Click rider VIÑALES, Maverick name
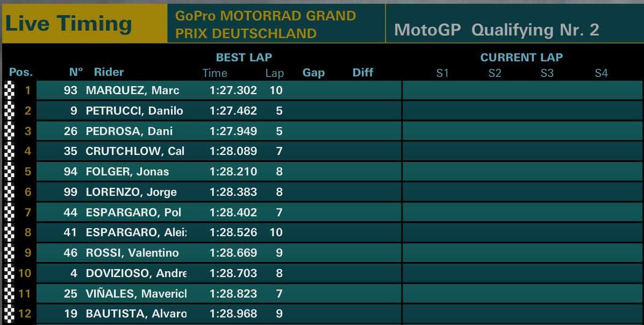 (136, 293)
